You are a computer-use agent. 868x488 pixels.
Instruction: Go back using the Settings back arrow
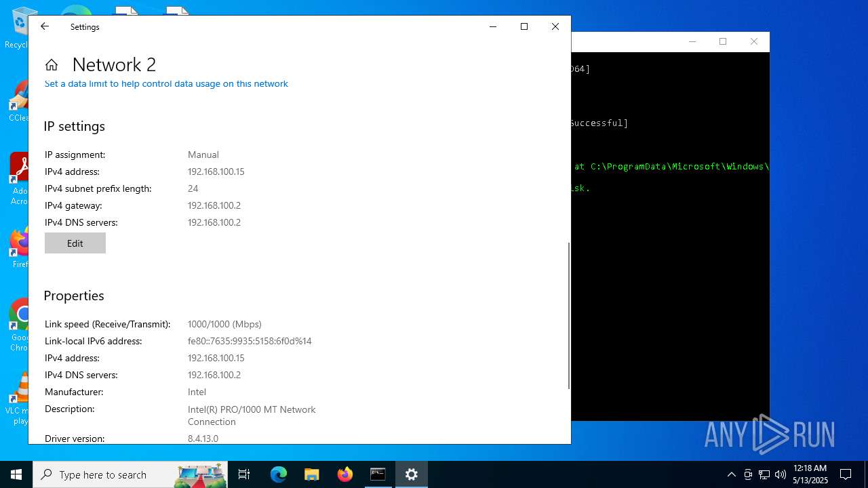(45, 26)
